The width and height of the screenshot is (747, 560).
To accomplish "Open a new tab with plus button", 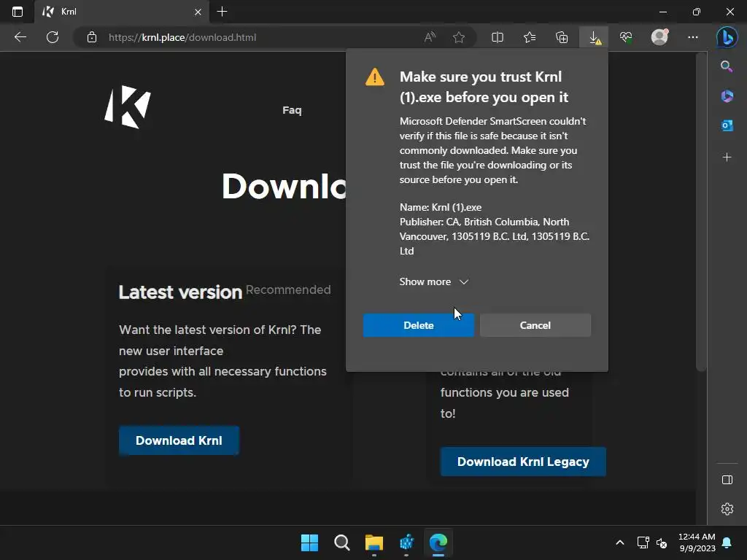I will (222, 12).
